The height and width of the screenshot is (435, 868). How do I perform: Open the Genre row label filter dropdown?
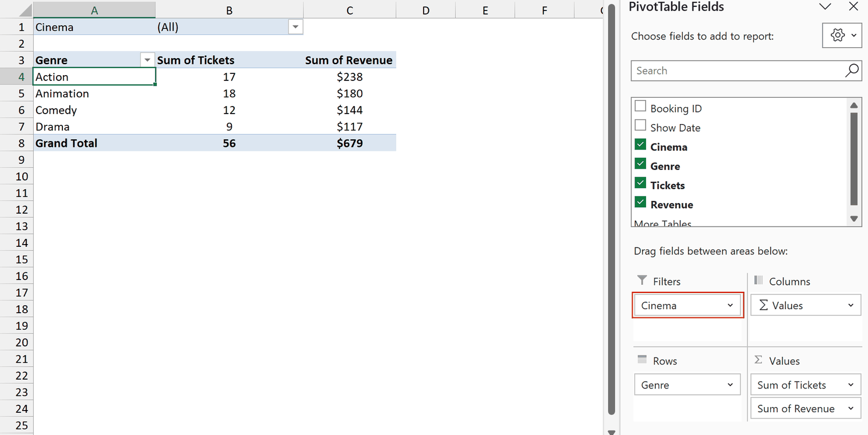(x=147, y=61)
